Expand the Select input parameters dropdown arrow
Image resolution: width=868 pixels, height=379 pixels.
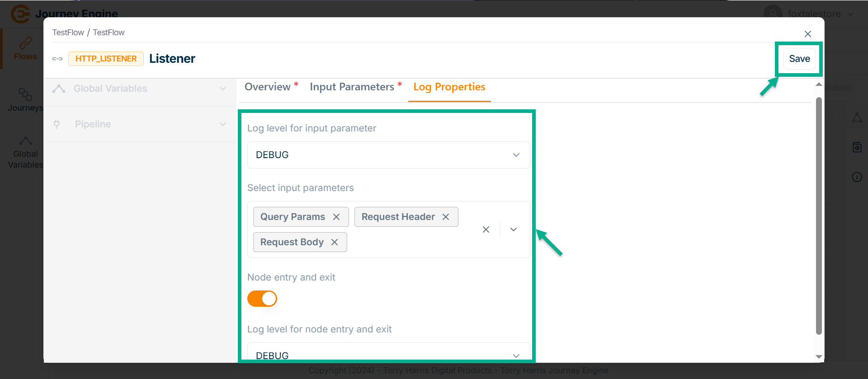(514, 229)
